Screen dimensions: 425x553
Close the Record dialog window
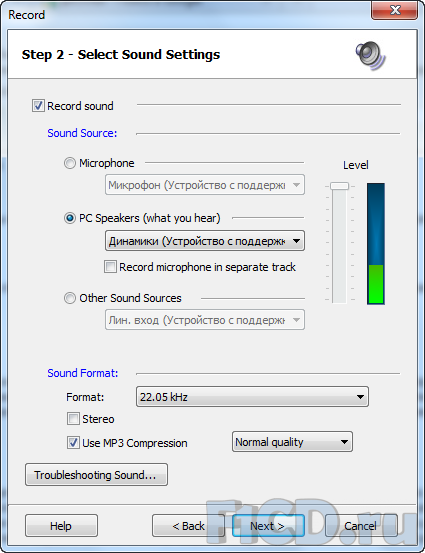[395, 10]
